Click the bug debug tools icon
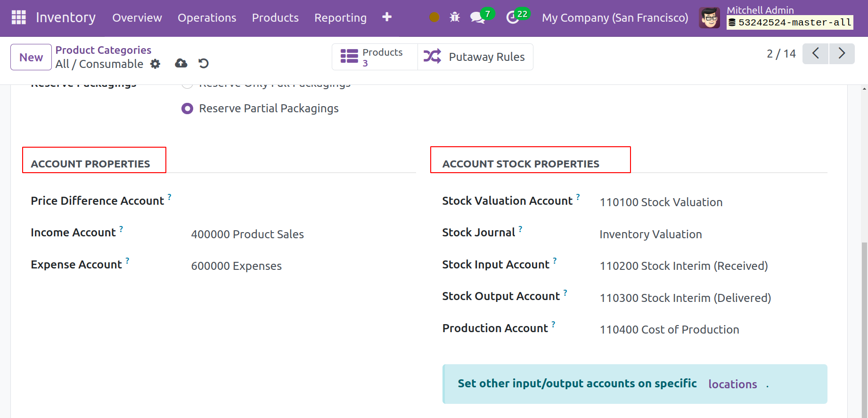Viewport: 868px width, 418px height. click(x=455, y=17)
